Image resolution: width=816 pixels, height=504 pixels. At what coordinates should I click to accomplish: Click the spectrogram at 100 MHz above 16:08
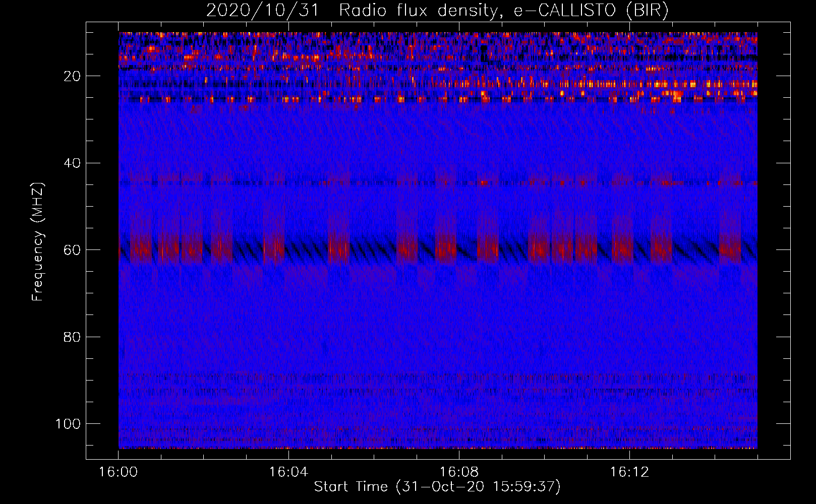tap(459, 423)
